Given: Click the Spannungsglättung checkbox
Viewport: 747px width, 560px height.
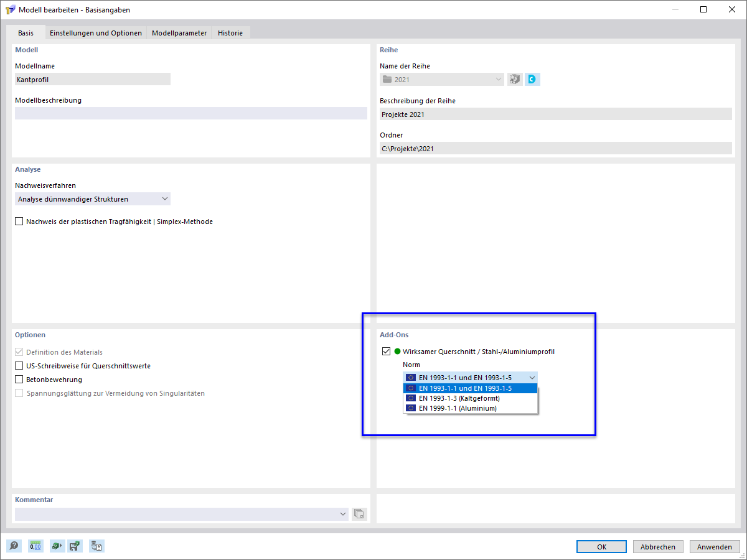Looking at the screenshot, I should pos(19,393).
